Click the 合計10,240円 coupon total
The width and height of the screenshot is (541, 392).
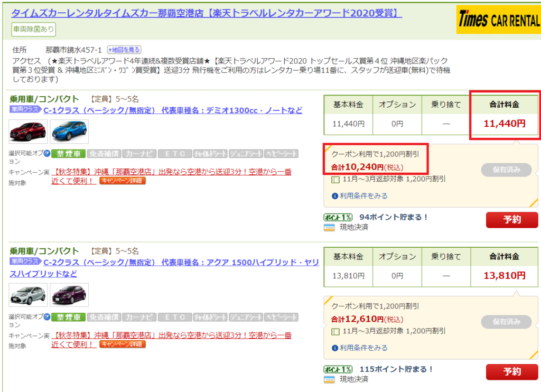tap(367, 167)
